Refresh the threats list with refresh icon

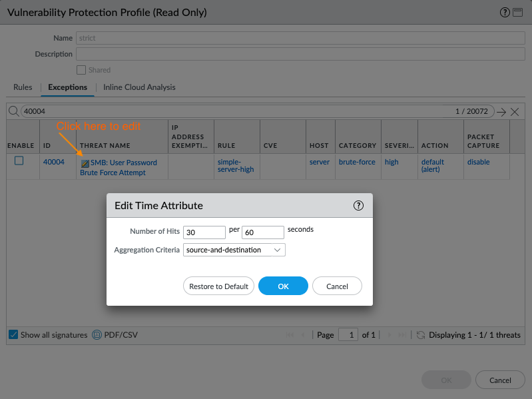[x=421, y=335]
